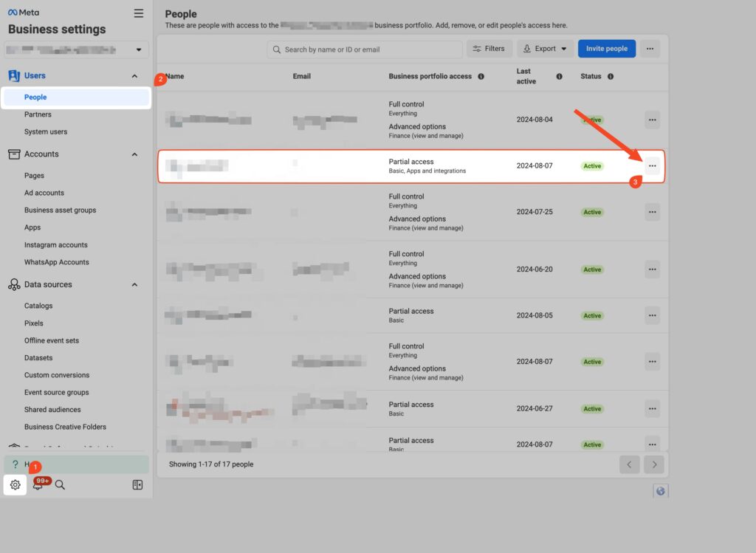The image size is (756, 553).
Task: Open row options for the 2024-06-20 person
Action: tap(653, 269)
